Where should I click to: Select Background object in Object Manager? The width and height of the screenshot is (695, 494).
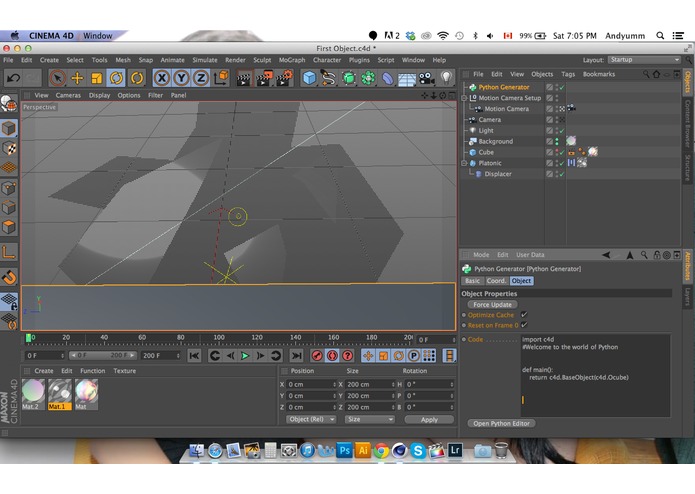point(495,141)
